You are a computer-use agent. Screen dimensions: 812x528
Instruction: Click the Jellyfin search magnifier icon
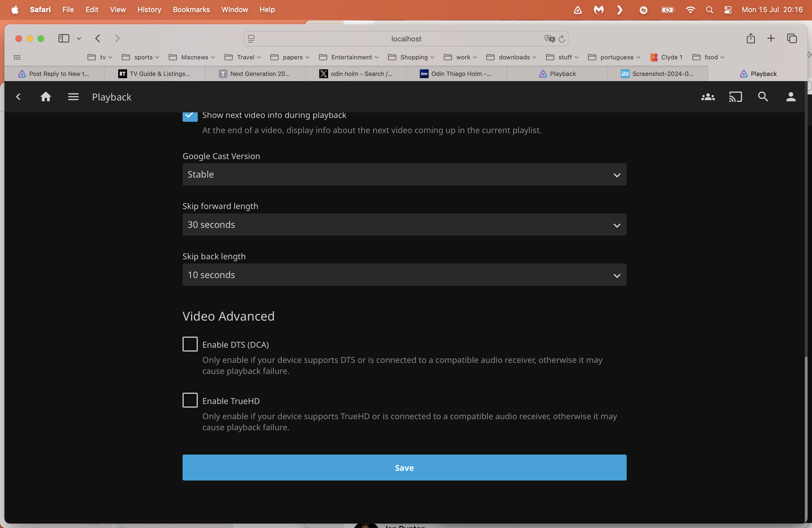coord(763,97)
